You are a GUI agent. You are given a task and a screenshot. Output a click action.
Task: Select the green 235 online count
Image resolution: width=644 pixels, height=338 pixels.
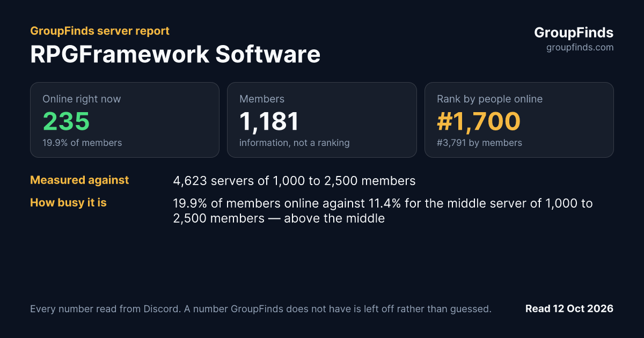pyautogui.click(x=66, y=121)
